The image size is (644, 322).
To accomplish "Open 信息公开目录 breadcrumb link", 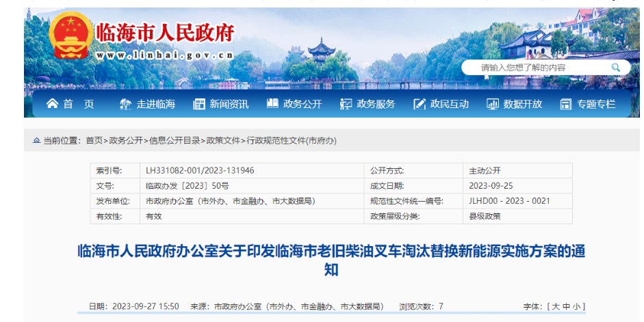I will 175,140.
